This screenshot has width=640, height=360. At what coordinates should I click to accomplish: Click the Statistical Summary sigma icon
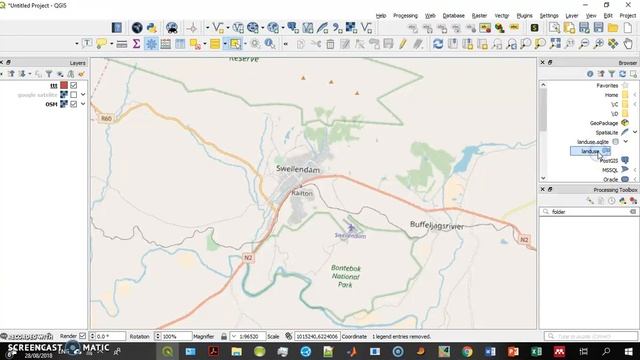point(136,44)
